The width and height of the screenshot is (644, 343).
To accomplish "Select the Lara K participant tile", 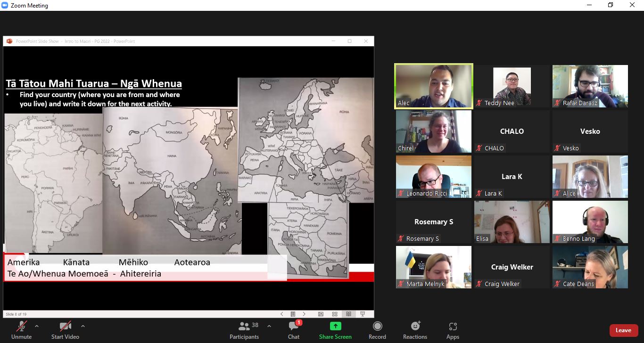I will pyautogui.click(x=512, y=177).
